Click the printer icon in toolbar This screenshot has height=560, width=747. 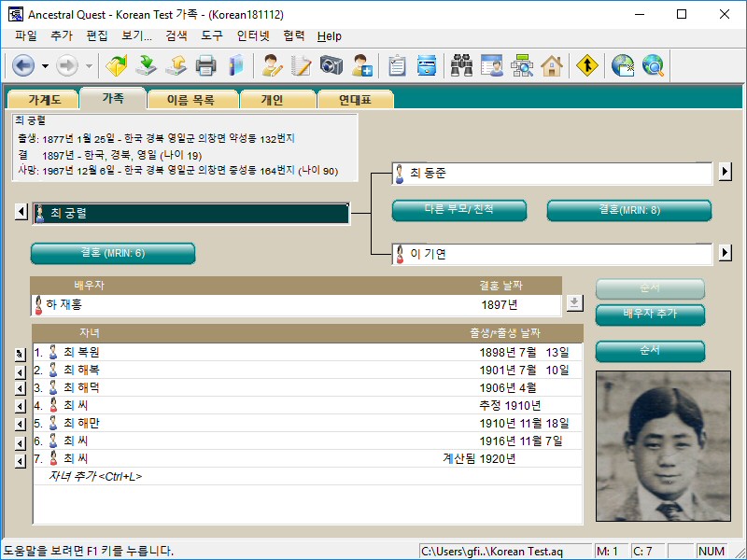click(205, 65)
